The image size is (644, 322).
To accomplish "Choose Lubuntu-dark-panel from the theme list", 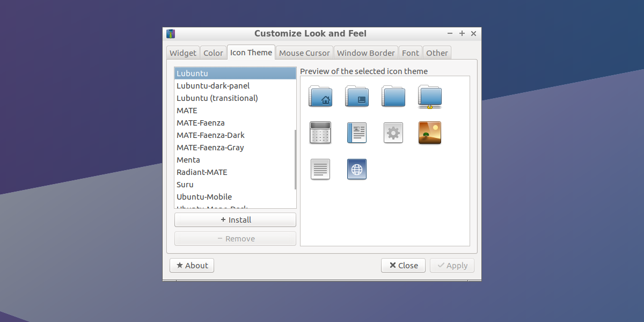I will 235,85.
